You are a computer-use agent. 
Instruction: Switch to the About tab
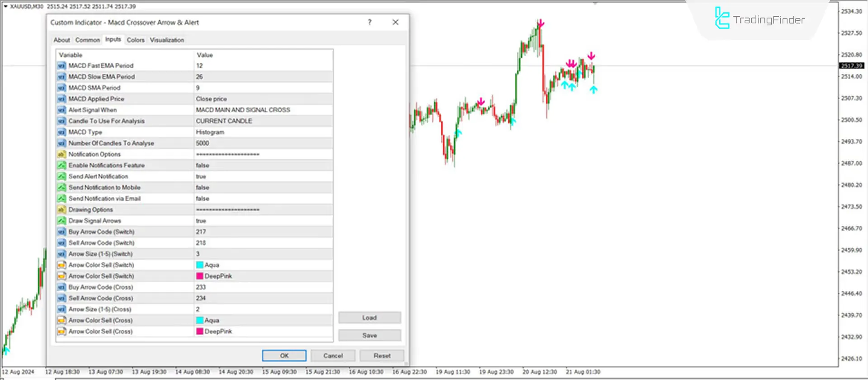[x=62, y=40]
